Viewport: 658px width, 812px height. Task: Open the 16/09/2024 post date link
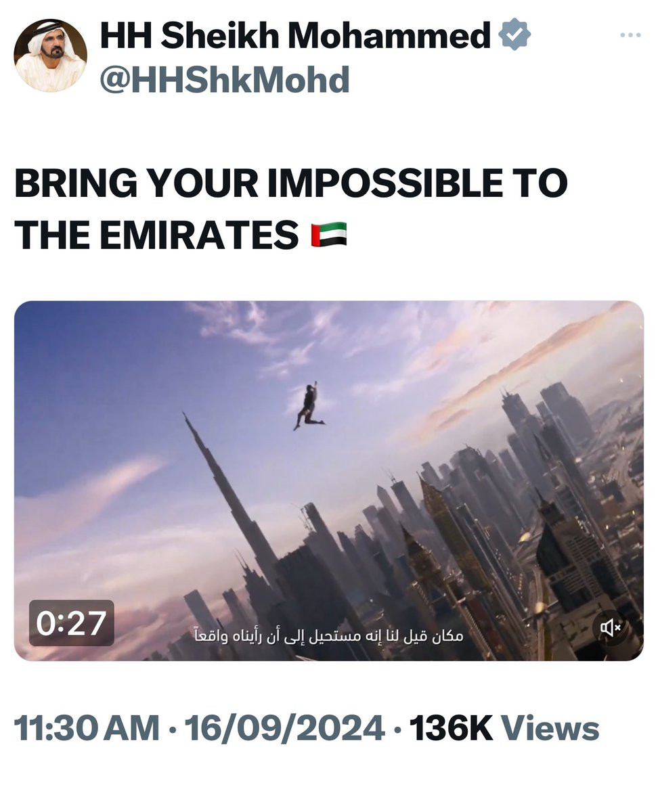click(x=284, y=729)
